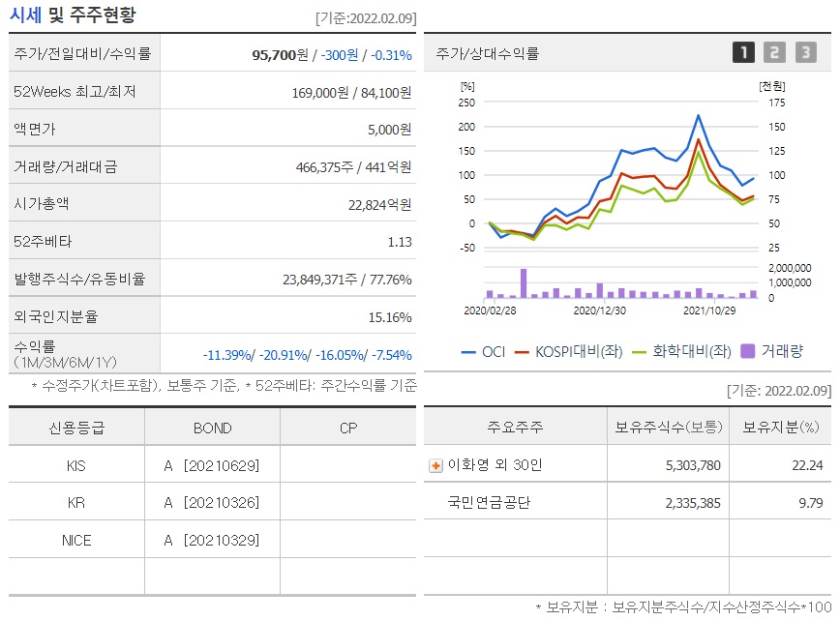Click the 보유주식수(보통) column header
The image size is (840, 621).
[669, 428]
